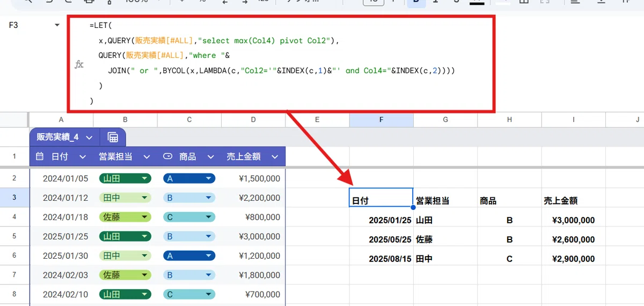The image size is (644, 306).
Task: Select row 6 header
Action: 14,256
